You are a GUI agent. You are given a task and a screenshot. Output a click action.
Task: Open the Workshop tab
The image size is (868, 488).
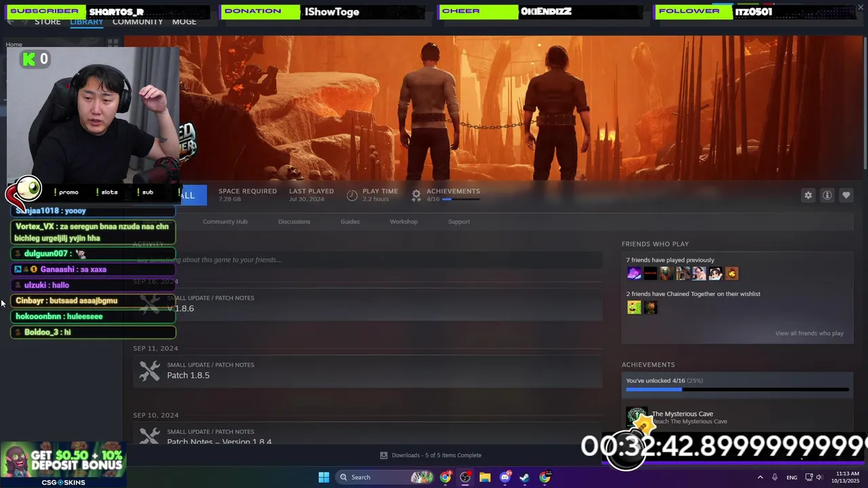[403, 222]
